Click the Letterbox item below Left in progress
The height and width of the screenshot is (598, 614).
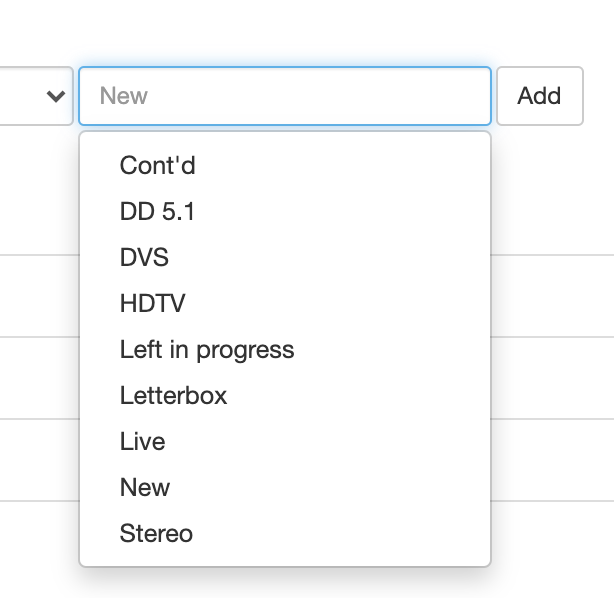tap(173, 395)
